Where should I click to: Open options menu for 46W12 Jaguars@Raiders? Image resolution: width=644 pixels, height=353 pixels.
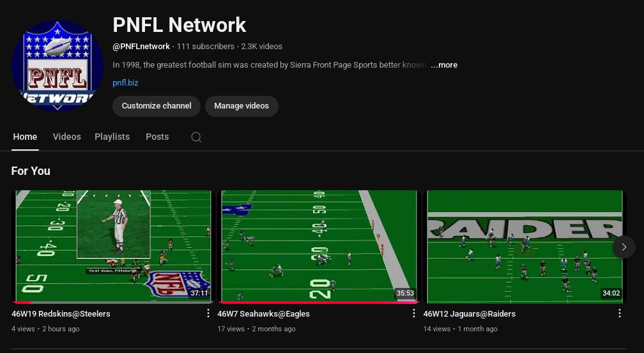[x=619, y=313]
